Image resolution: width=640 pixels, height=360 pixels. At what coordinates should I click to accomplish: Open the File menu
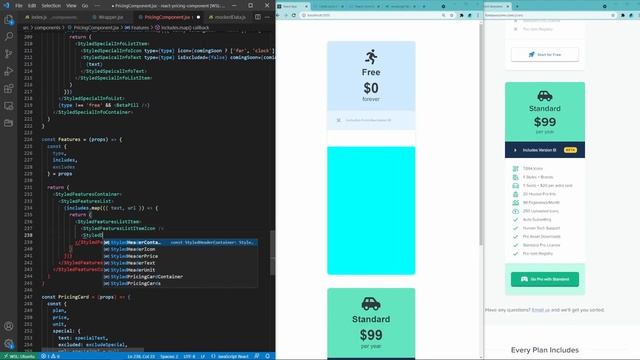click(19, 6)
